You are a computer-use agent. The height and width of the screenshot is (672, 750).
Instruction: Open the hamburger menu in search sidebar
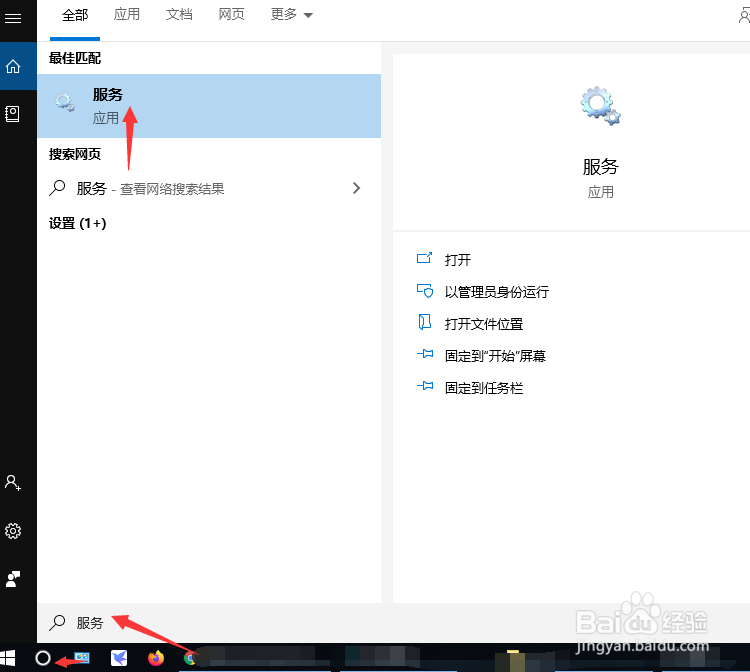click(x=13, y=18)
